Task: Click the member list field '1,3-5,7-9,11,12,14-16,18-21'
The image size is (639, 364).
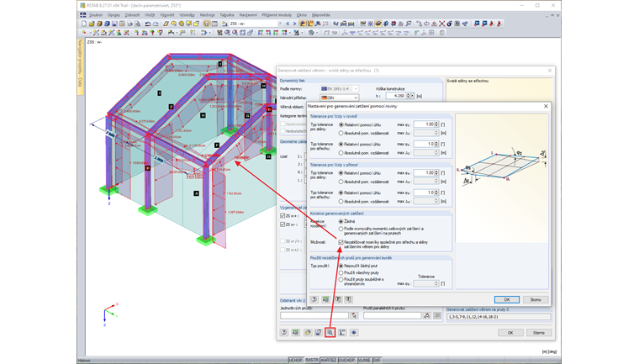Action: click(499, 317)
